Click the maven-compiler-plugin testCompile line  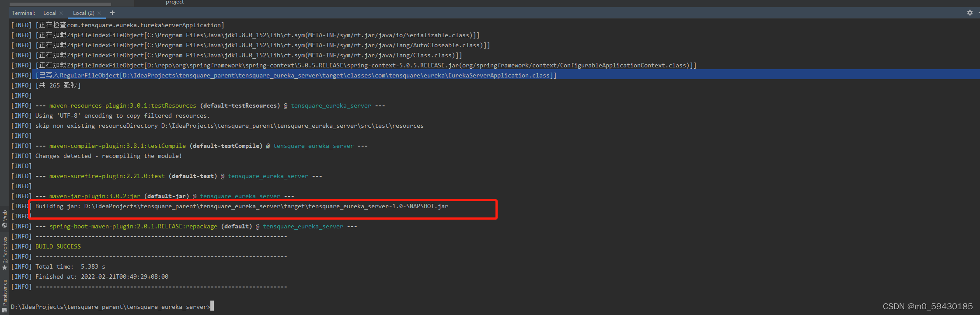pos(202,146)
